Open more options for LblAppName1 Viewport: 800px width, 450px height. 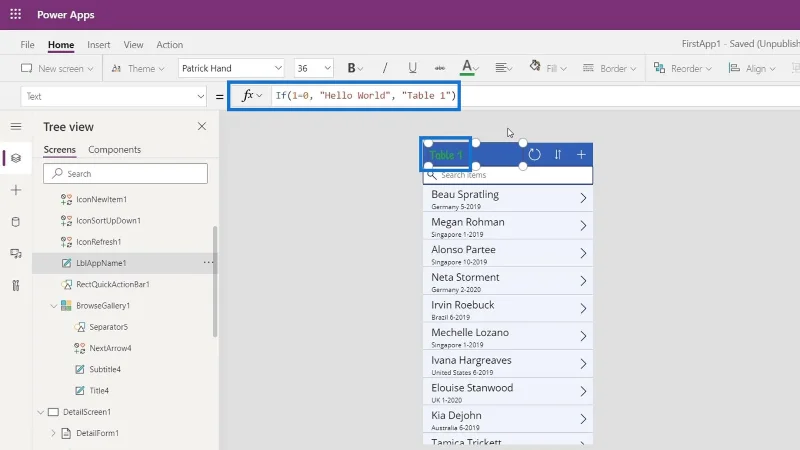tap(208, 262)
